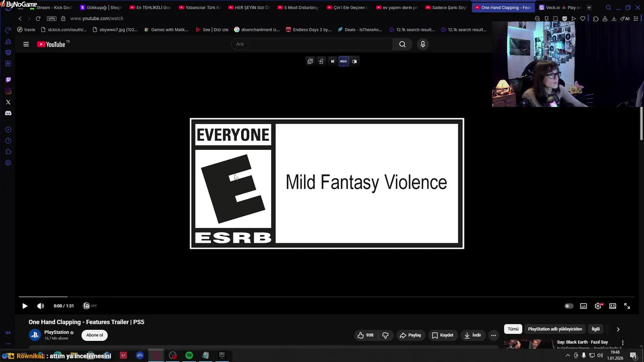Open the PlayStation channel name link
This screenshot has width=644, height=362.
coord(56,332)
